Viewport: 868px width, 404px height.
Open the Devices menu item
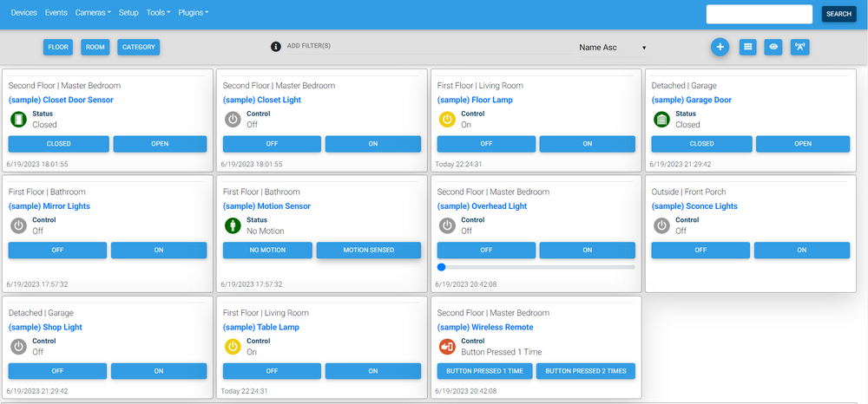(x=24, y=13)
